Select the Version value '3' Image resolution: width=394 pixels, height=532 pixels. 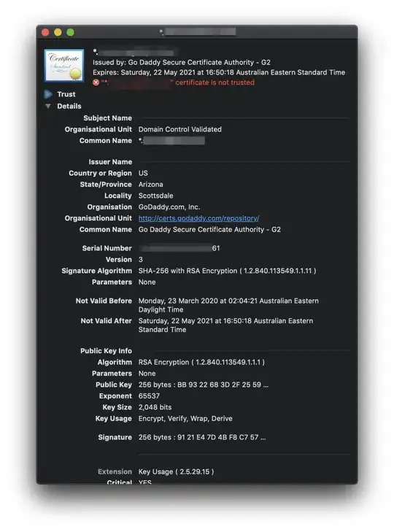pyautogui.click(x=141, y=260)
